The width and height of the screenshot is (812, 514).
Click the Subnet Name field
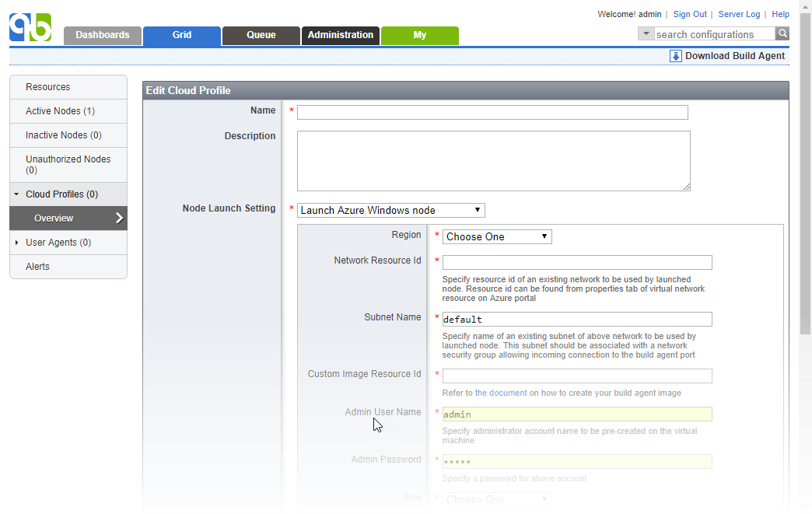click(577, 320)
